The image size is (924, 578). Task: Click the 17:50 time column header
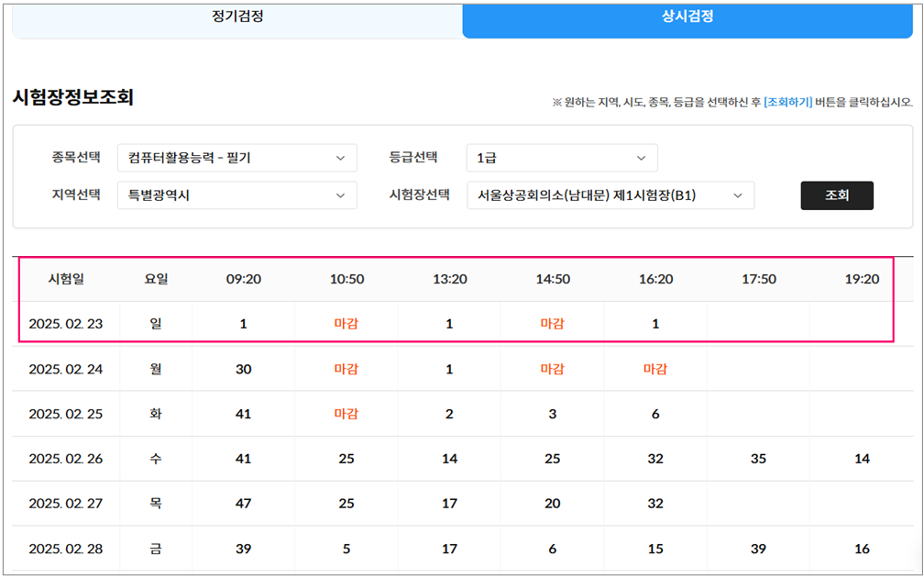point(759,279)
